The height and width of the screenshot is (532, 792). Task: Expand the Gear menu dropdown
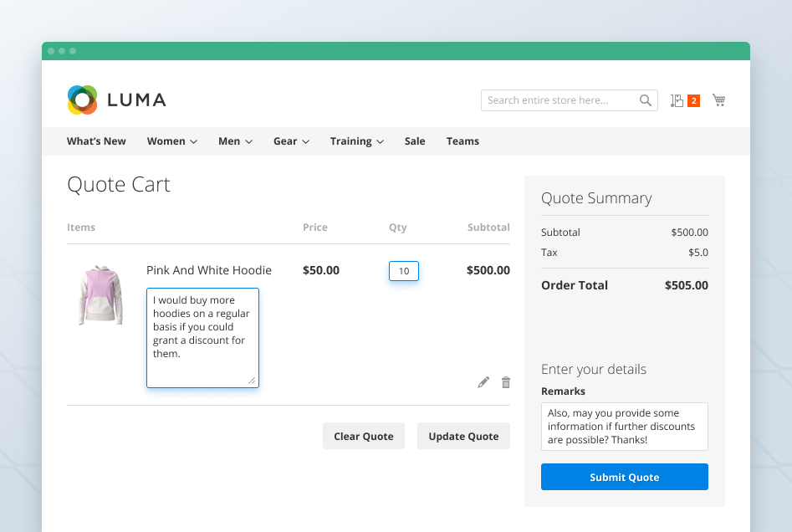point(291,141)
